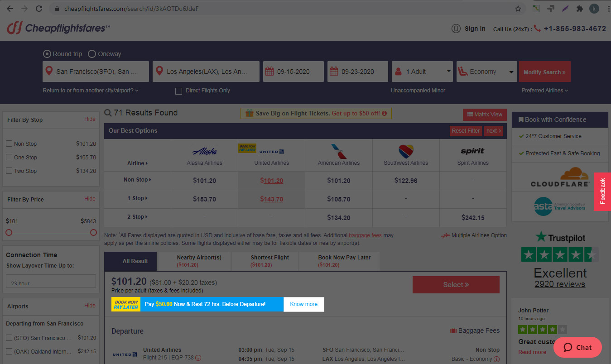Click the info icon next to Basic - Economy
The width and height of the screenshot is (611, 364).
pyautogui.click(x=497, y=359)
